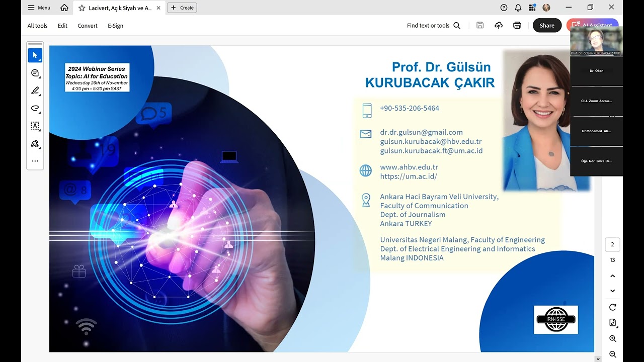The width and height of the screenshot is (644, 362).
Task: Click the Universitas Negeri Malang address line
Action: pyautogui.click(x=462, y=240)
